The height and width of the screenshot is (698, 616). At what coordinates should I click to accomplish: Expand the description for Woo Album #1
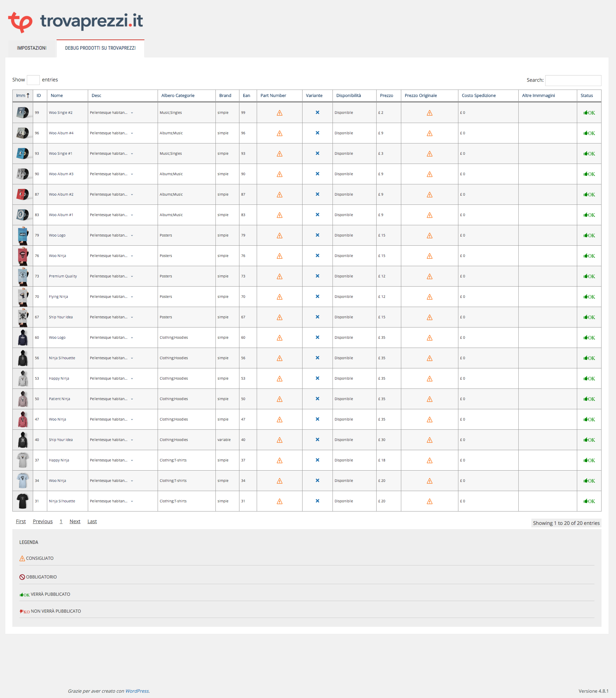(132, 215)
